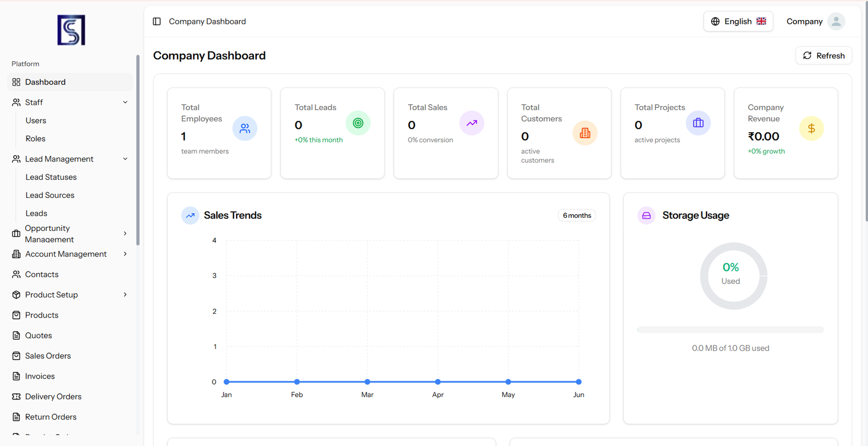This screenshot has width=868, height=446.
Task: Click the Mar data point on chart
Action: [367, 382]
